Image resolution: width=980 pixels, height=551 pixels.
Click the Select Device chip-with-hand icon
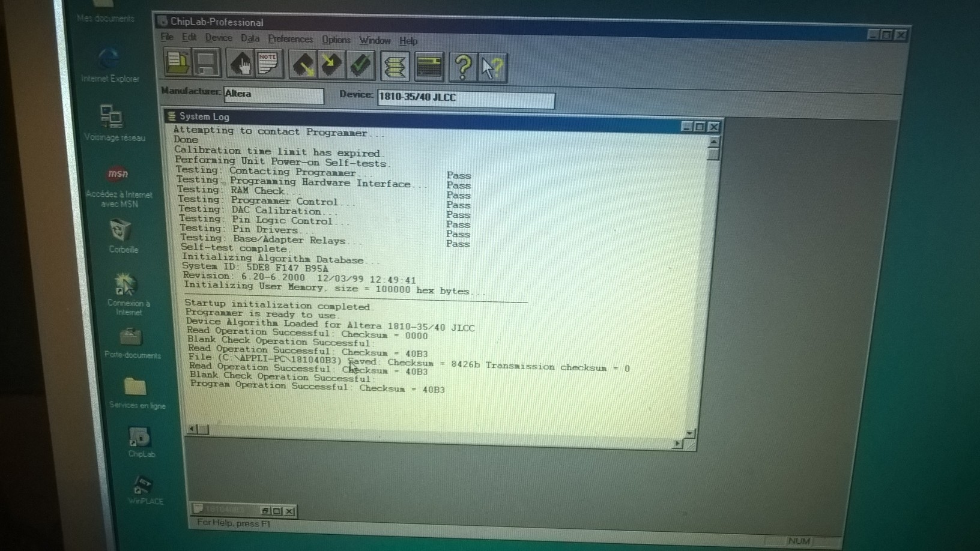click(x=241, y=64)
